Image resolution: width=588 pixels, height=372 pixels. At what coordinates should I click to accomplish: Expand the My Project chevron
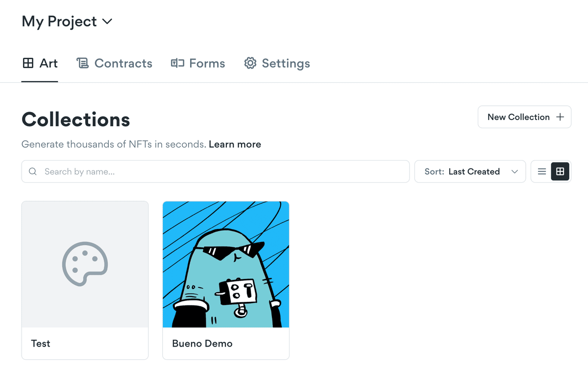107,22
